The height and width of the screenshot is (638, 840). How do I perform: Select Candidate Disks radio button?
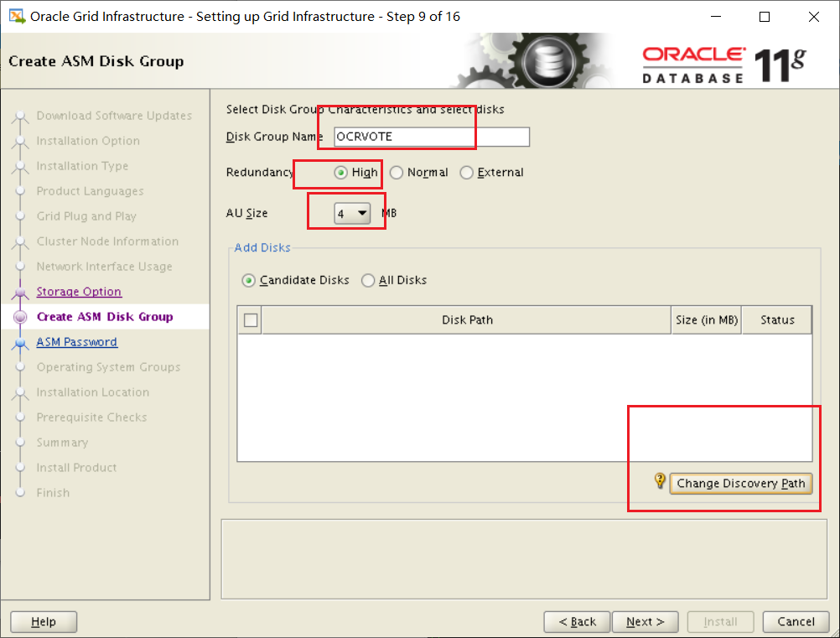(x=248, y=280)
